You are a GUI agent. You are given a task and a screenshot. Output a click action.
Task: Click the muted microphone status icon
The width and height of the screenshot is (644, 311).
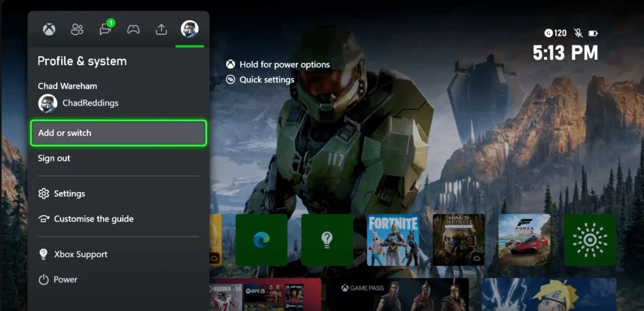579,33
